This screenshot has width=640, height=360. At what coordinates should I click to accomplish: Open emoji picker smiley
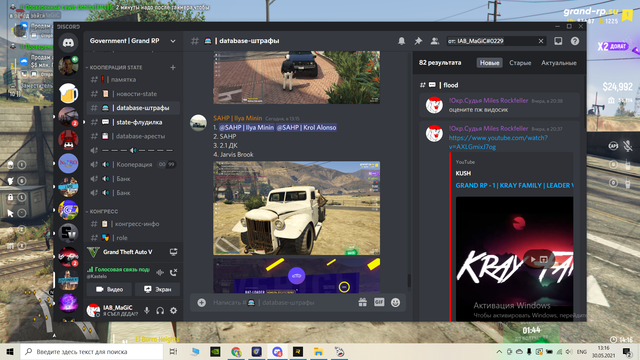(396, 302)
